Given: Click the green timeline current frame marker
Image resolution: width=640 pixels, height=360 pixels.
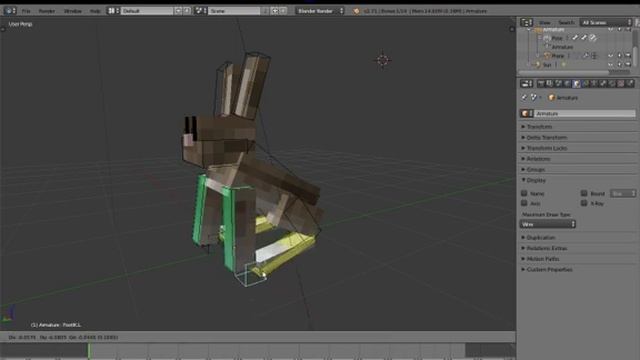Looking at the screenshot, I should point(89,351).
